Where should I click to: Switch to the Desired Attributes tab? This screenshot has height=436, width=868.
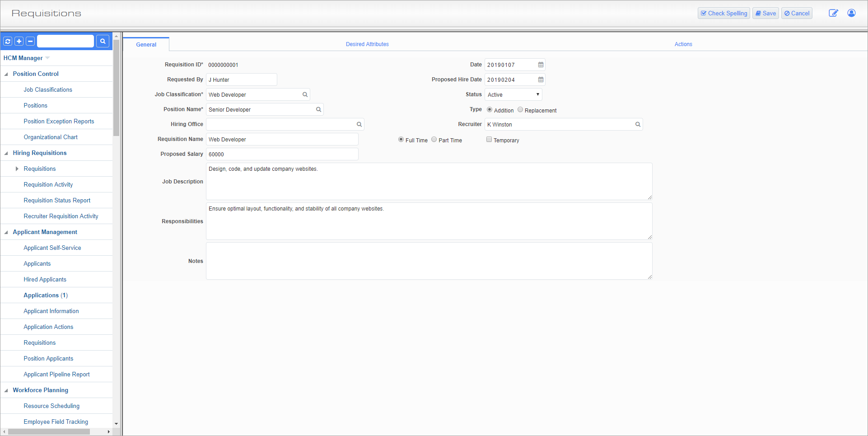[x=367, y=44]
